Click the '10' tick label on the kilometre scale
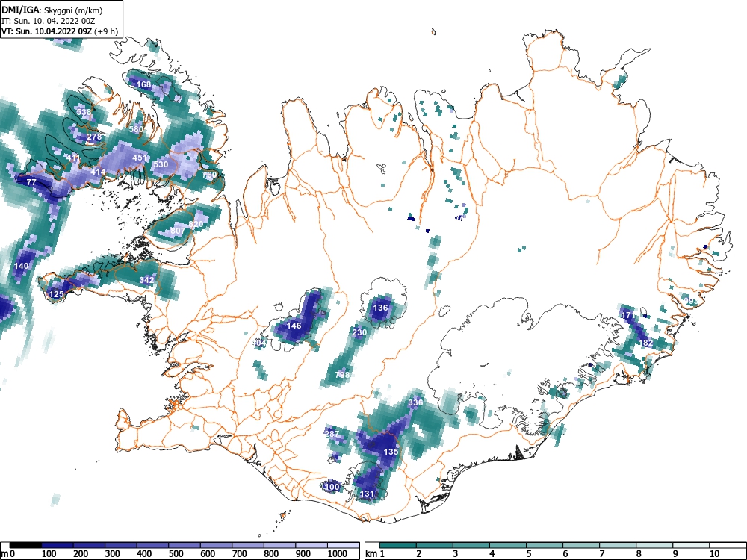This screenshot has height=560, width=747. [x=715, y=554]
